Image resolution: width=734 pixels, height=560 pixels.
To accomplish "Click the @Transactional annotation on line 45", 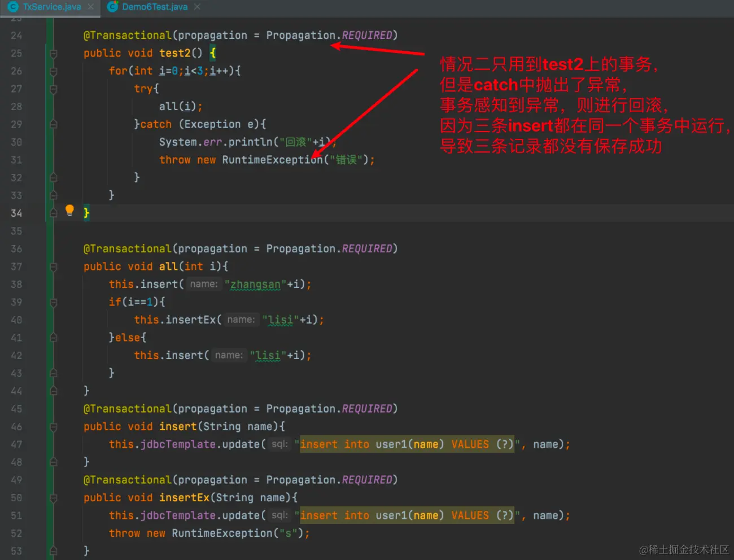I will pos(127,409).
